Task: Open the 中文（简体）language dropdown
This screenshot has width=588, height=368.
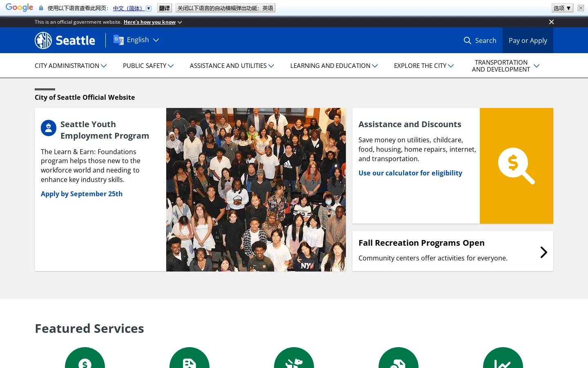Action: (x=132, y=8)
